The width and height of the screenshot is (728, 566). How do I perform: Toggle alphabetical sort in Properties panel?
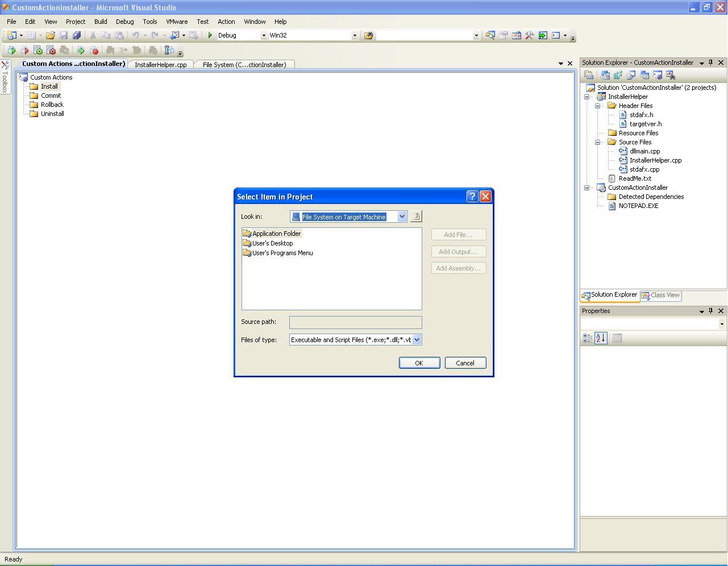601,338
